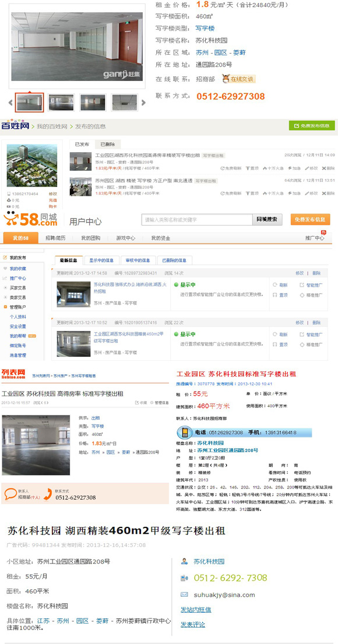
Task: Click the 58同城 logo
Action: click(30, 219)
